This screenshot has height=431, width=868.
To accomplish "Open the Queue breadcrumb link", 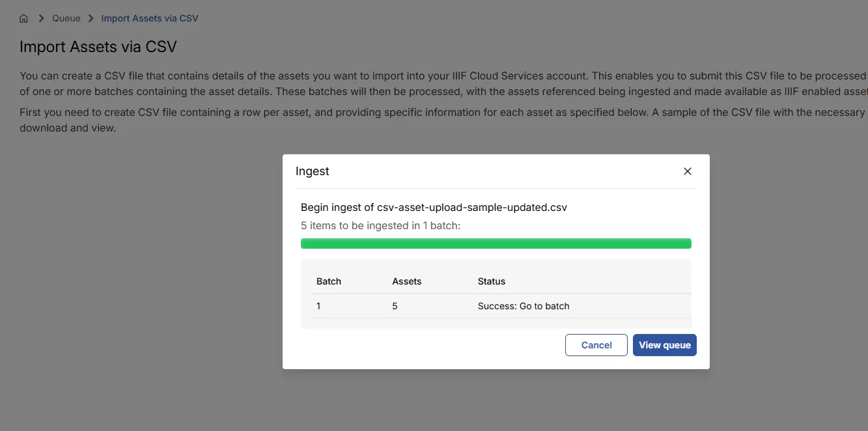I will click(66, 18).
